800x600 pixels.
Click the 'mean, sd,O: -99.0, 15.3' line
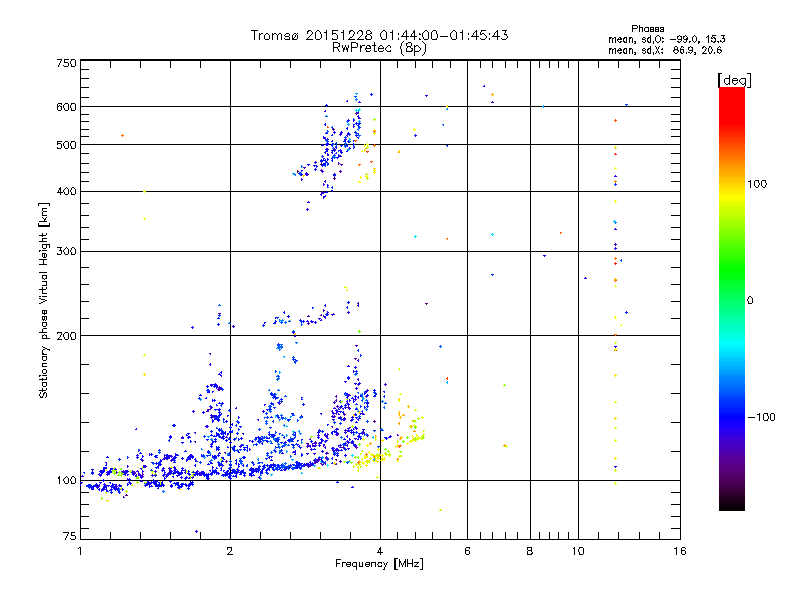666,39
